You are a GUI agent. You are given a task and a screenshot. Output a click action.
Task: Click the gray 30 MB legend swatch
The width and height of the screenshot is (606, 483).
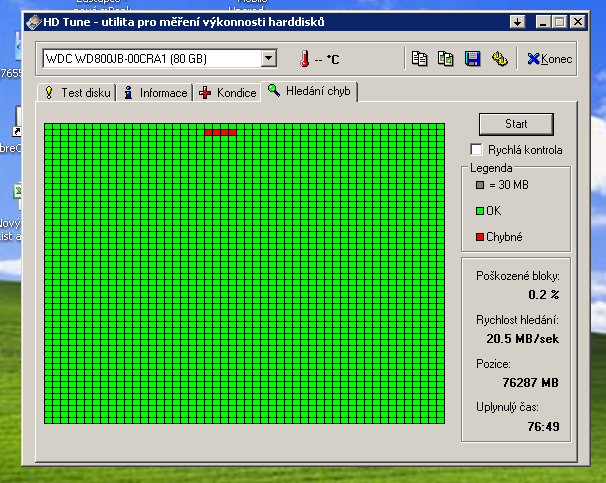pyautogui.click(x=480, y=185)
